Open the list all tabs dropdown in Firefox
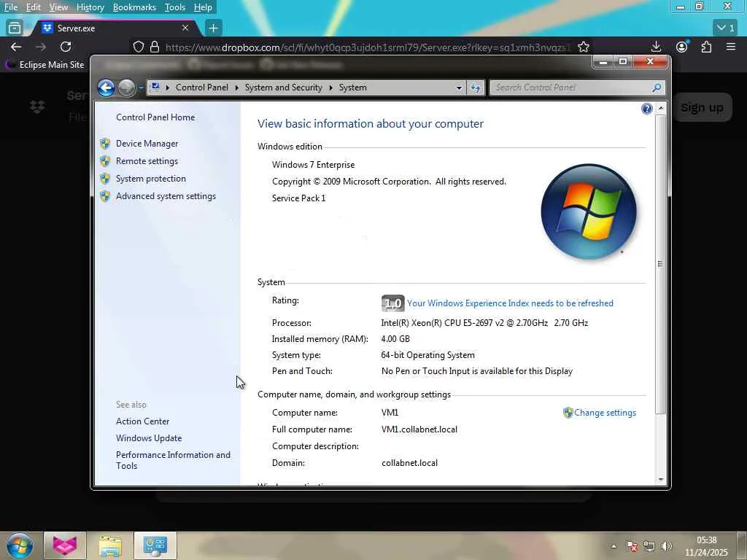This screenshot has width=747, height=560. click(x=726, y=28)
